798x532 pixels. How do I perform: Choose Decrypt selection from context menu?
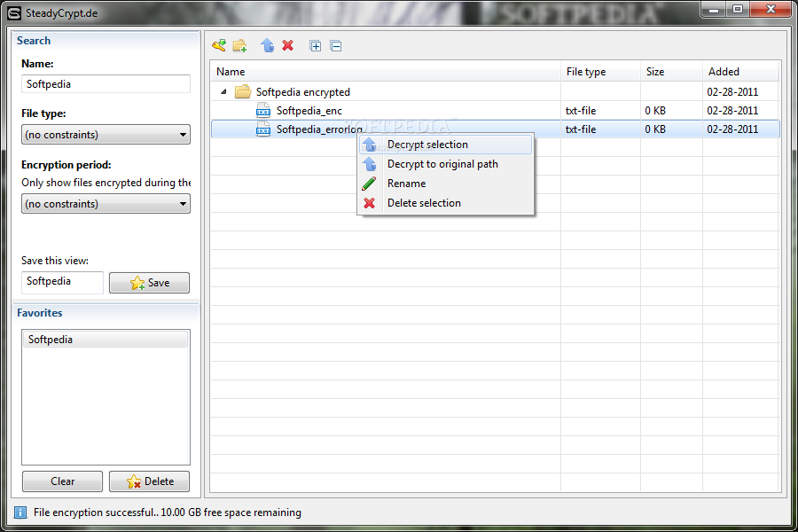[445, 145]
